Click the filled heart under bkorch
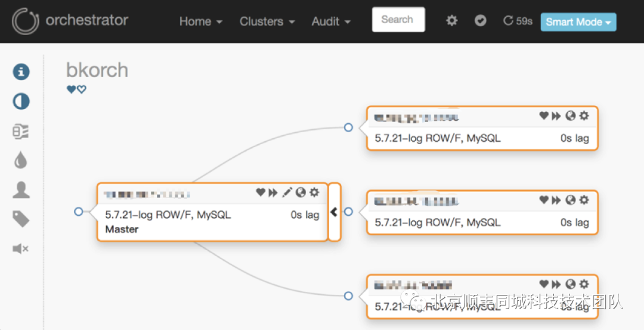Screen dimensions: 644x330 (71, 89)
